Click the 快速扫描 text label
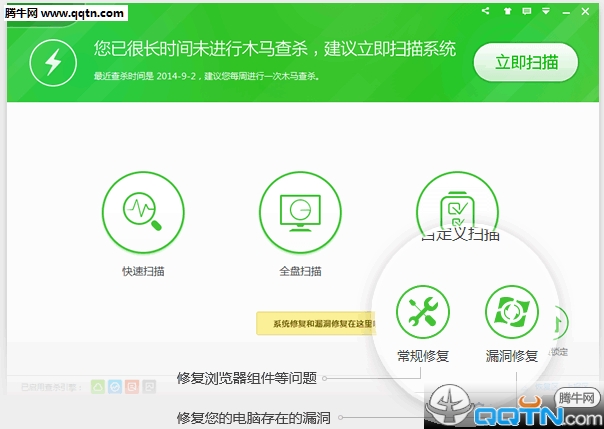Image resolution: width=604 pixels, height=429 pixels. click(143, 271)
